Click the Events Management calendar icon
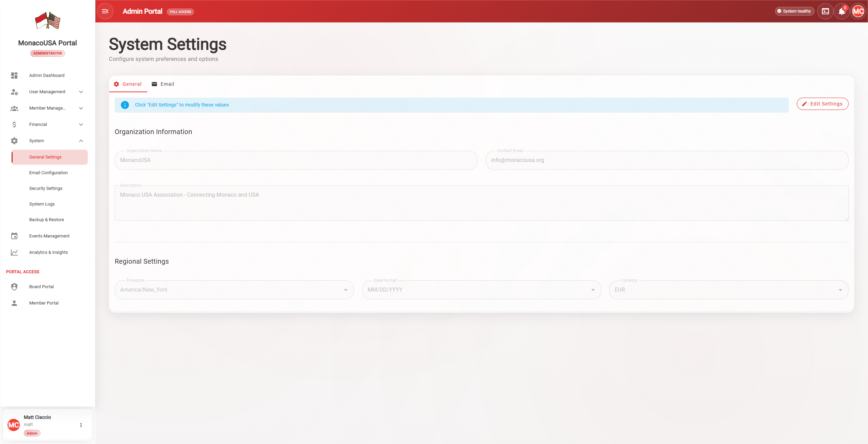868x444 pixels. [14, 236]
